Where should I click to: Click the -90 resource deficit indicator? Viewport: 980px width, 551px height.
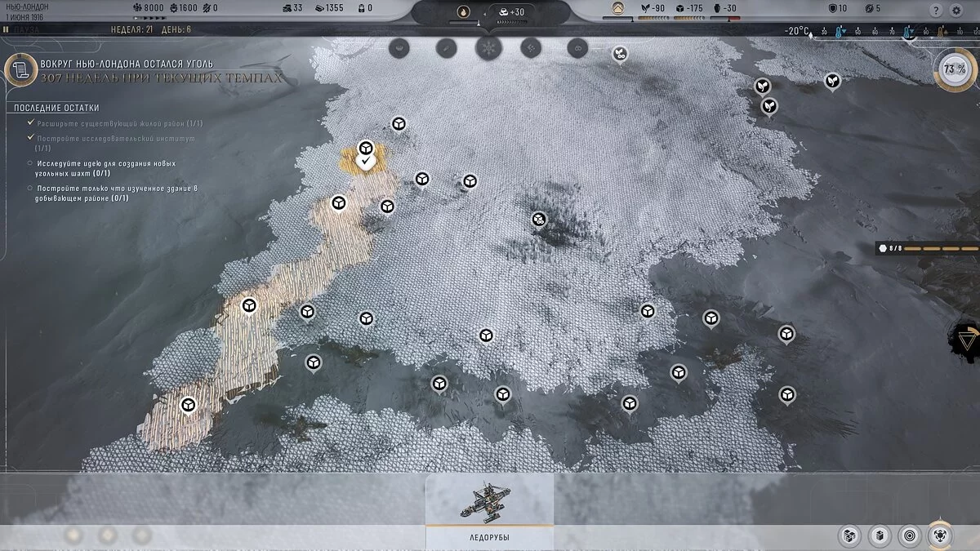(x=653, y=8)
